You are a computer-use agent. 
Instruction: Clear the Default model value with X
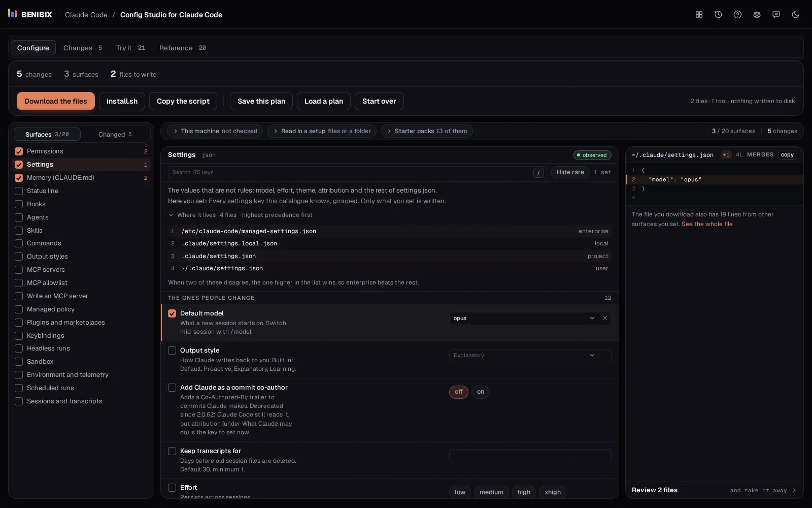604,318
